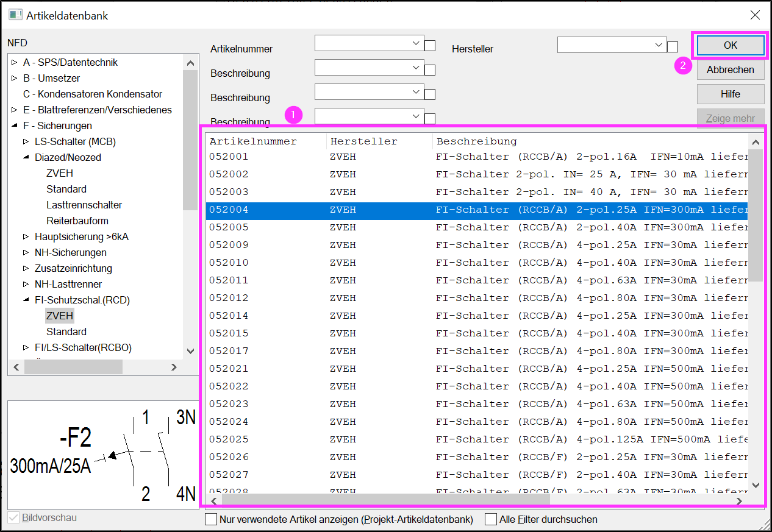Select article row 052011

pos(477,280)
